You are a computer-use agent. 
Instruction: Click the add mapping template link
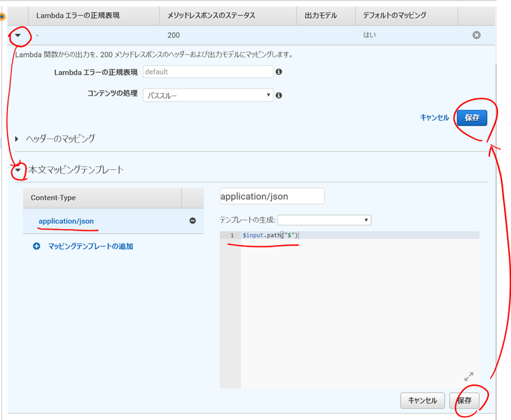pyautogui.click(x=91, y=246)
